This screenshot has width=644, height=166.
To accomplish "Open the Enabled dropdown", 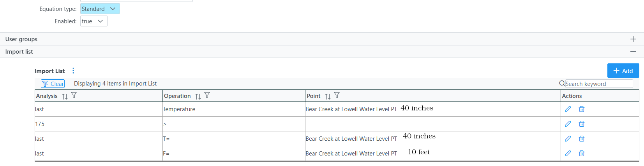I will tap(94, 21).
